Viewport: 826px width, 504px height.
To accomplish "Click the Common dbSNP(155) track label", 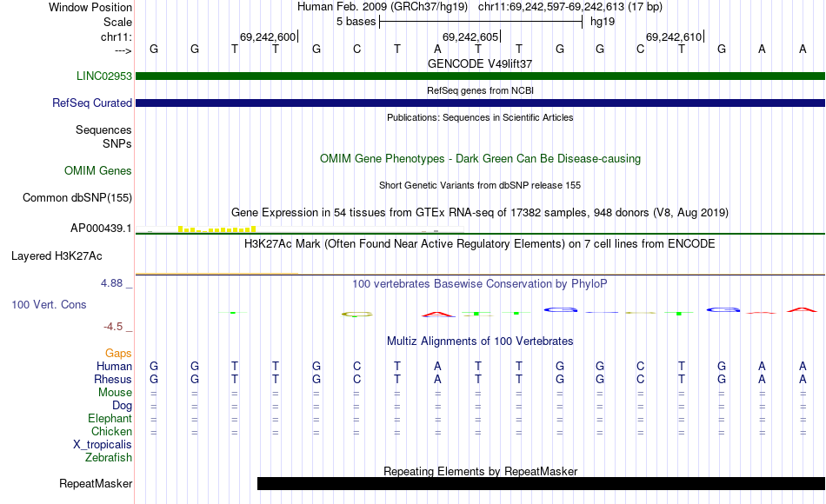I will click(x=77, y=197).
